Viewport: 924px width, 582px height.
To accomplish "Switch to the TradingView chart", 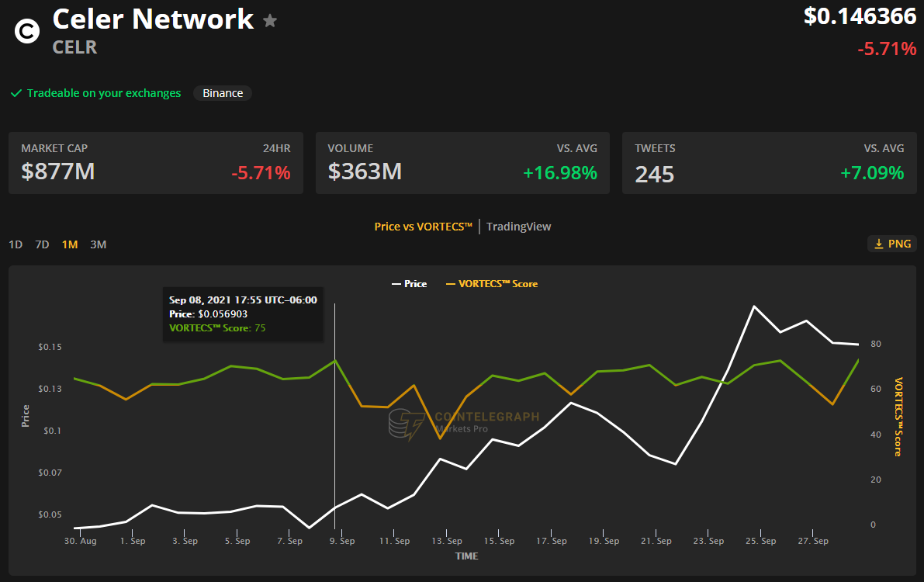I will 518,227.
